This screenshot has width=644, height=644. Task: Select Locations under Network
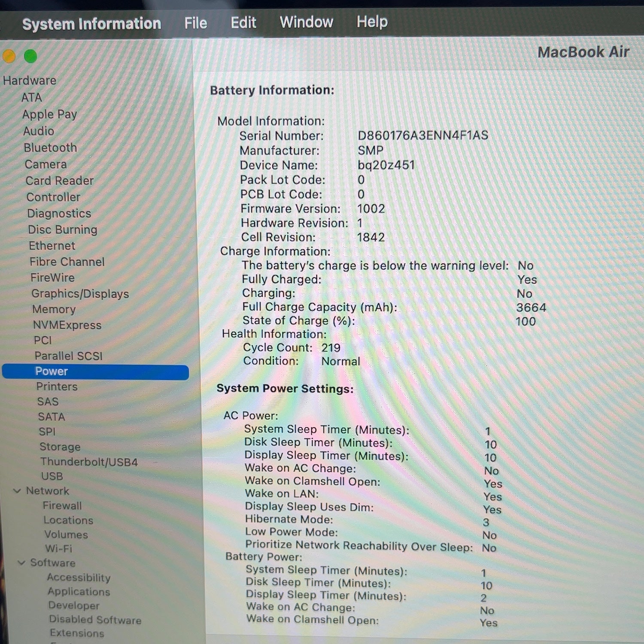[x=69, y=520]
